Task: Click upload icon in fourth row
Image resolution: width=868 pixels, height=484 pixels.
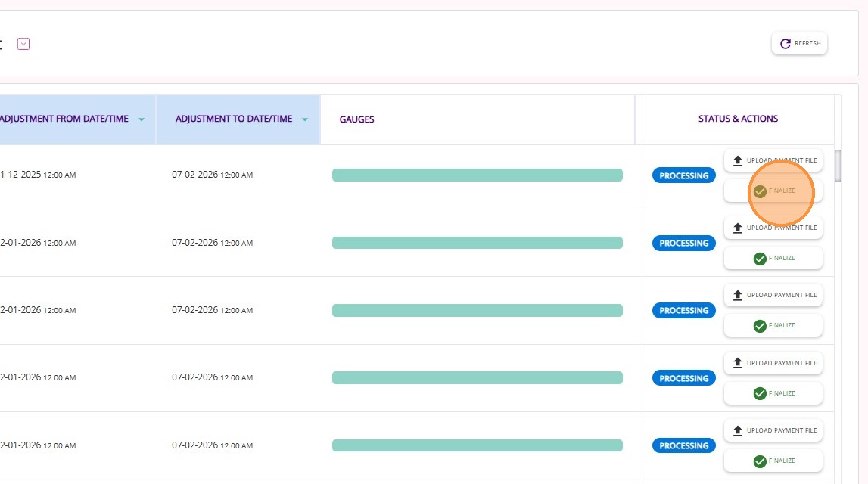Action: click(738, 363)
